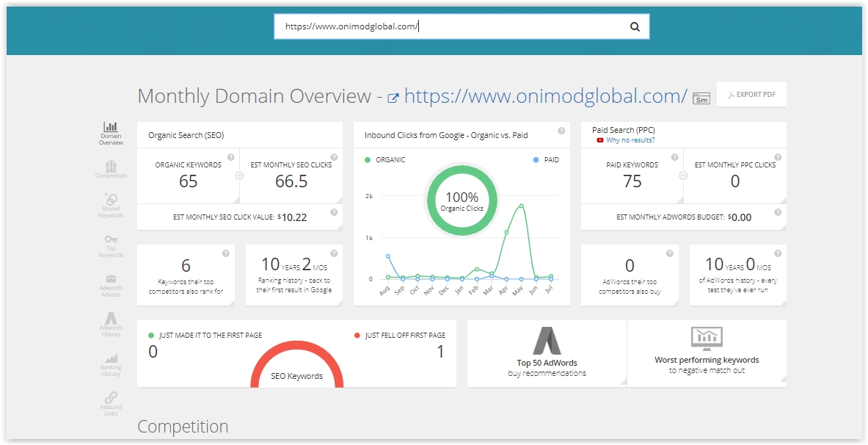Click arrow between Paid Keywords and PPC Clicks

[x=683, y=176]
